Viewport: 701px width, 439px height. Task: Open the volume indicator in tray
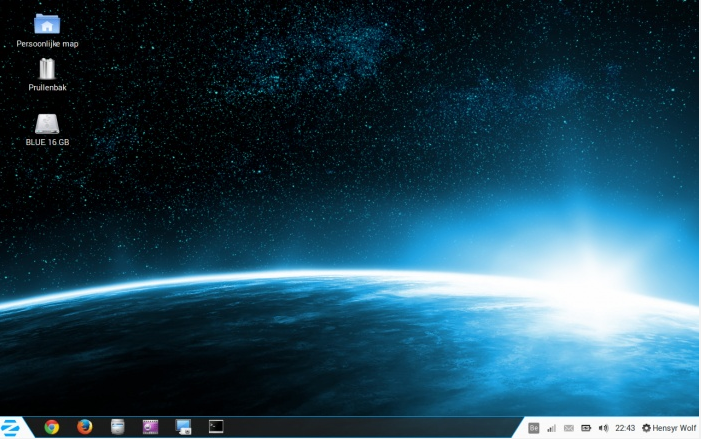(x=604, y=428)
